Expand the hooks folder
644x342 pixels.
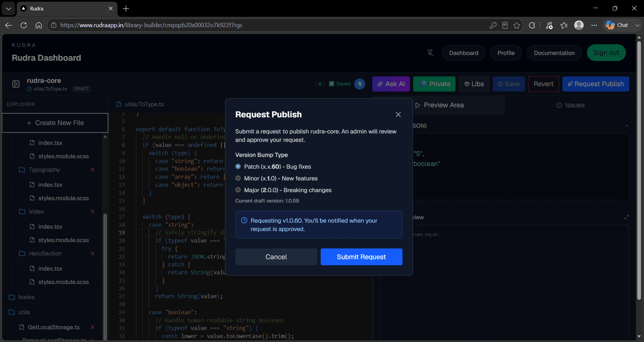(22, 297)
